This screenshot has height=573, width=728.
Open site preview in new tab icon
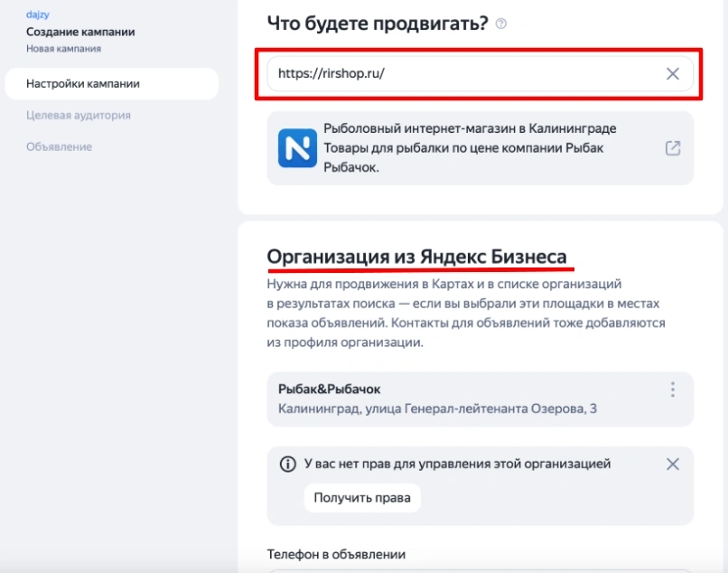(x=673, y=148)
